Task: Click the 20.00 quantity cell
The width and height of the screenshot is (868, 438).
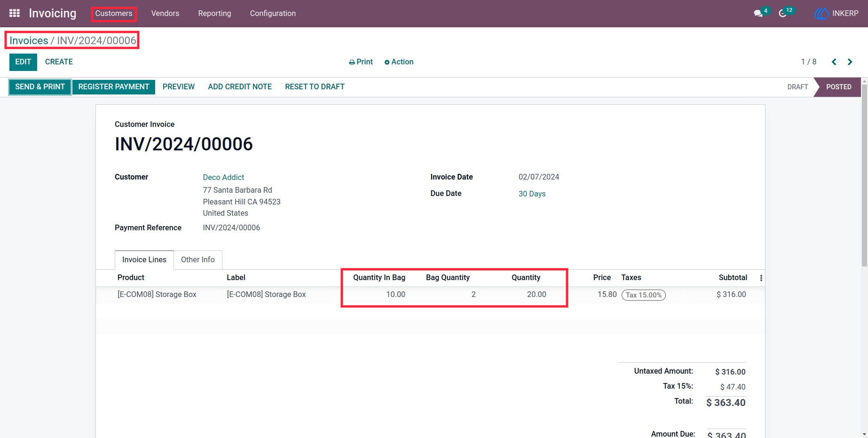Action: (x=537, y=295)
